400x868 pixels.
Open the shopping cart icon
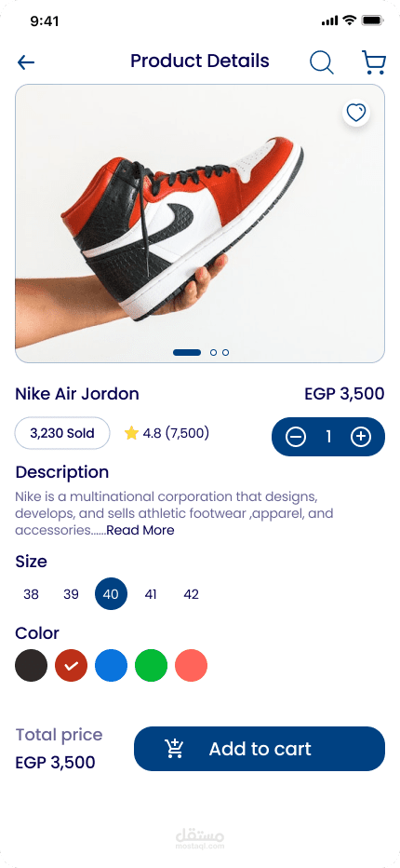pyautogui.click(x=374, y=62)
